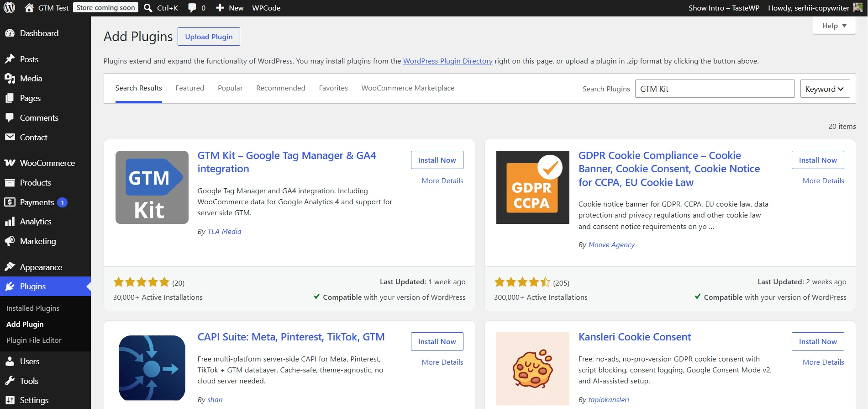The height and width of the screenshot is (409, 868).
Task: Open More Details for CAPI Suite
Action: tap(442, 362)
